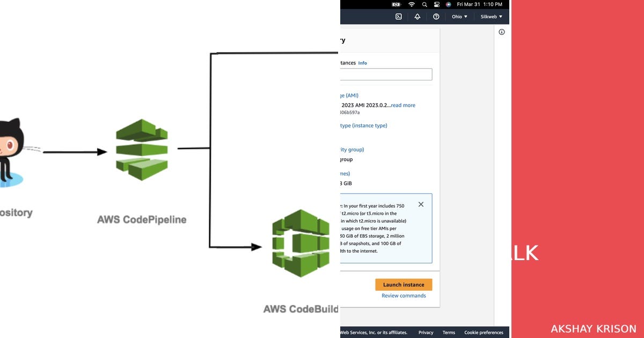Image resolution: width=644 pixels, height=338 pixels.
Task: Dismiss the free tier notice with X
Action: (421, 204)
